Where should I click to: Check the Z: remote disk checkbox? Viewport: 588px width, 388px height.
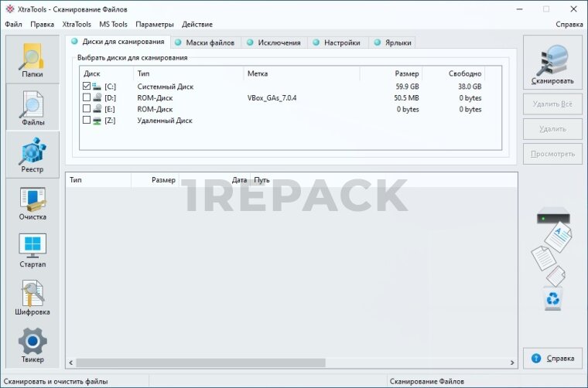coord(87,121)
